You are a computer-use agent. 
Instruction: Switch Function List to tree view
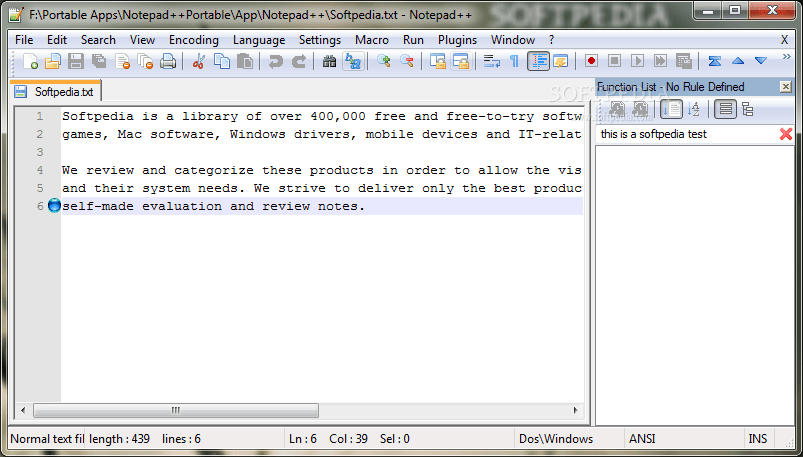747,109
